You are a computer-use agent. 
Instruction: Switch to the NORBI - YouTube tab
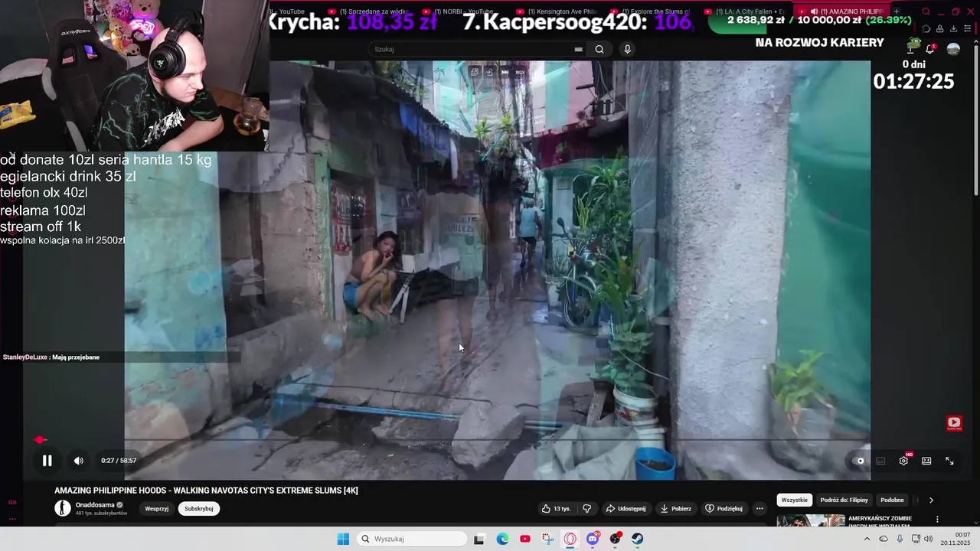click(x=462, y=11)
